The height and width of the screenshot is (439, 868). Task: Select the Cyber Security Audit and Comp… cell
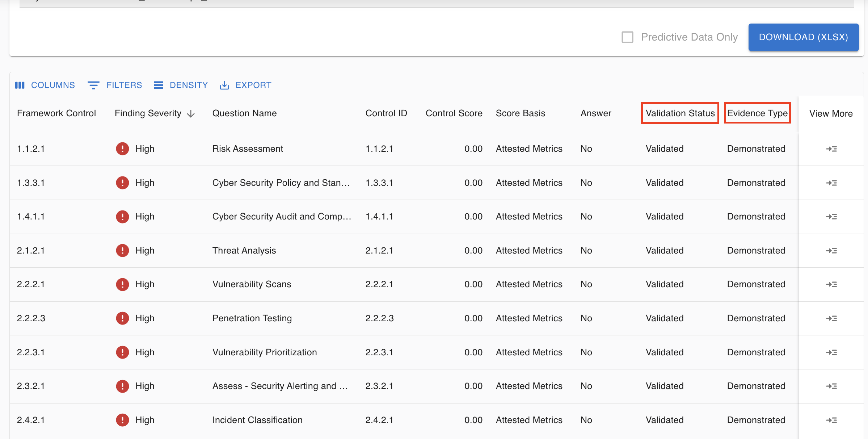pyautogui.click(x=282, y=217)
